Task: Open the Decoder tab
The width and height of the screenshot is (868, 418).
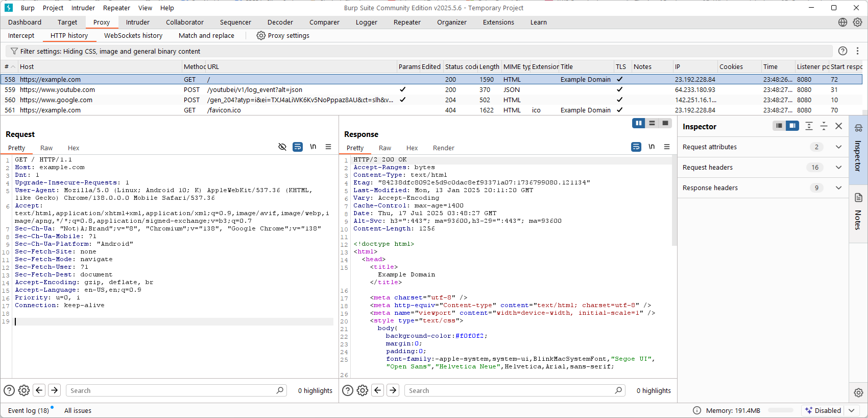Action: tap(280, 22)
